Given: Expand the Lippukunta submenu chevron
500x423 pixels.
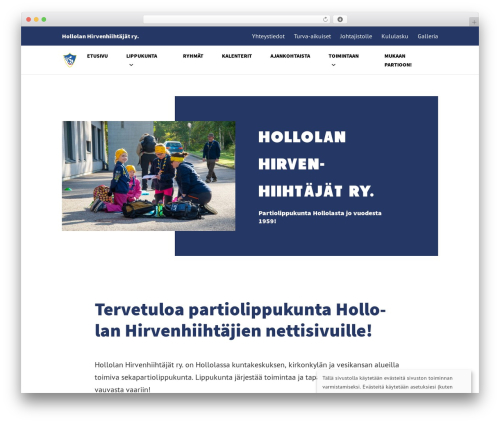Looking at the screenshot, I should (131, 65).
